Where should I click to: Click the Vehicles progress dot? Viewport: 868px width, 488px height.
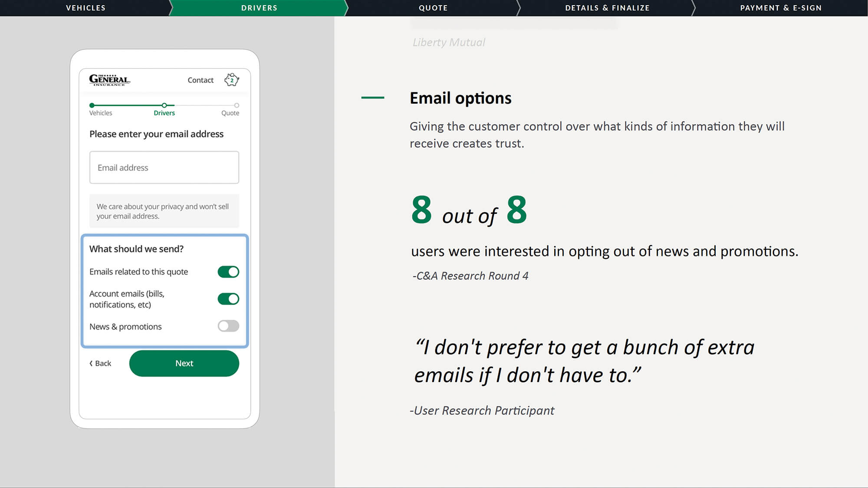tap(92, 105)
